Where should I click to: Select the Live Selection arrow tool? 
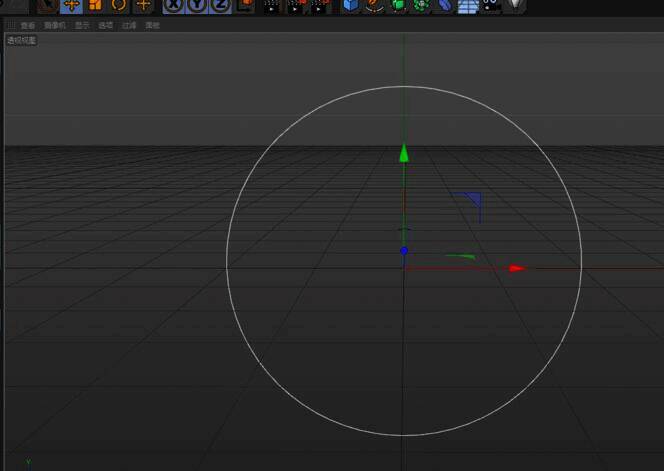pyautogui.click(x=47, y=4)
